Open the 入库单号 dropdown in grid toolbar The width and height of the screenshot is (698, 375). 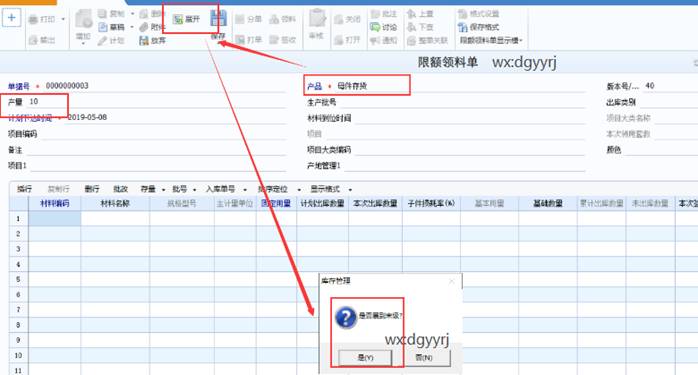tap(226, 189)
